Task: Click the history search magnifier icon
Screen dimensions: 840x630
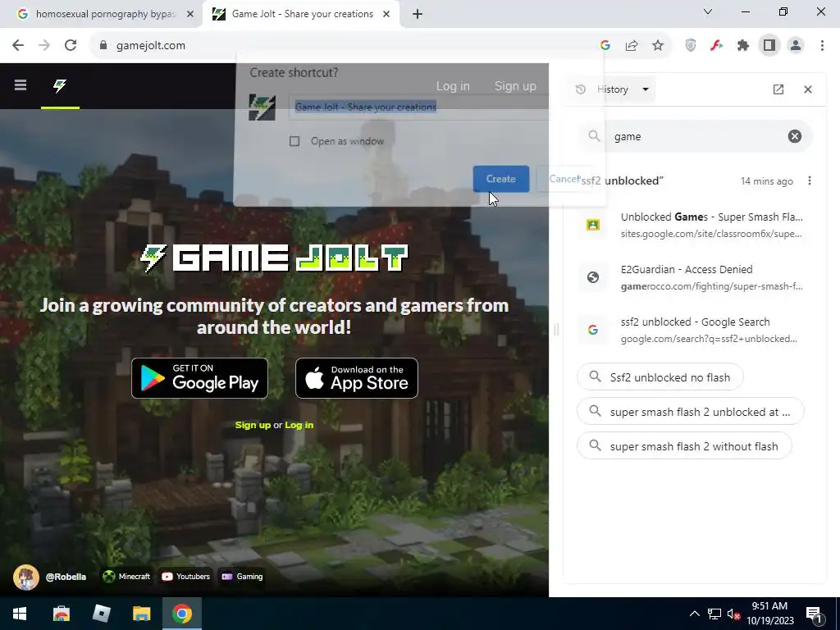Action: click(594, 136)
